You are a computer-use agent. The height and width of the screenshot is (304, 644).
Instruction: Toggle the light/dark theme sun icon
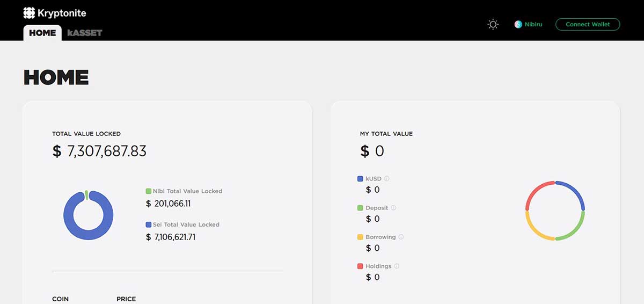pyautogui.click(x=493, y=24)
